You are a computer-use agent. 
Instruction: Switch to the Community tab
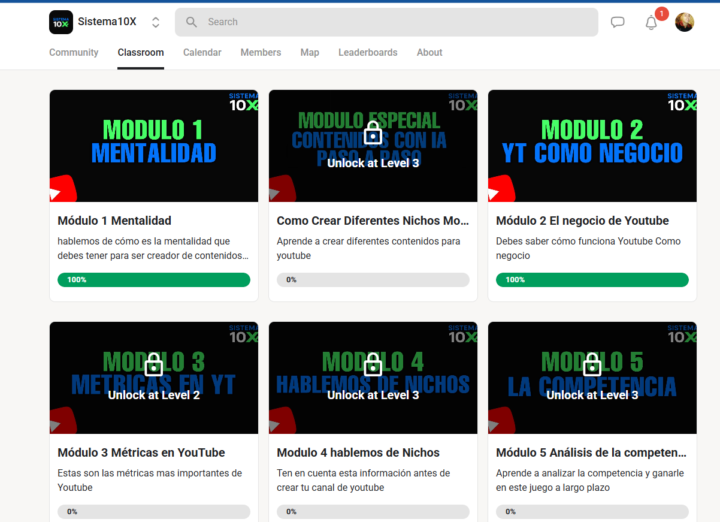(x=73, y=52)
